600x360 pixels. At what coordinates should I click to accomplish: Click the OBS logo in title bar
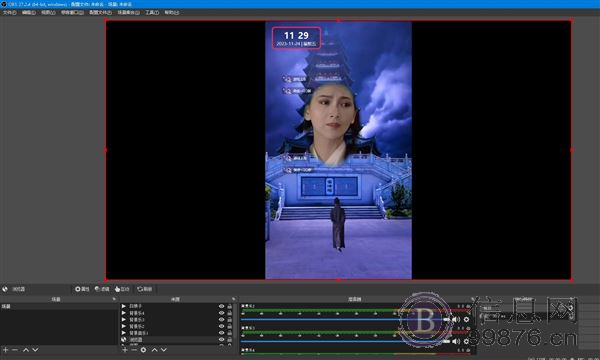(x=3, y=4)
